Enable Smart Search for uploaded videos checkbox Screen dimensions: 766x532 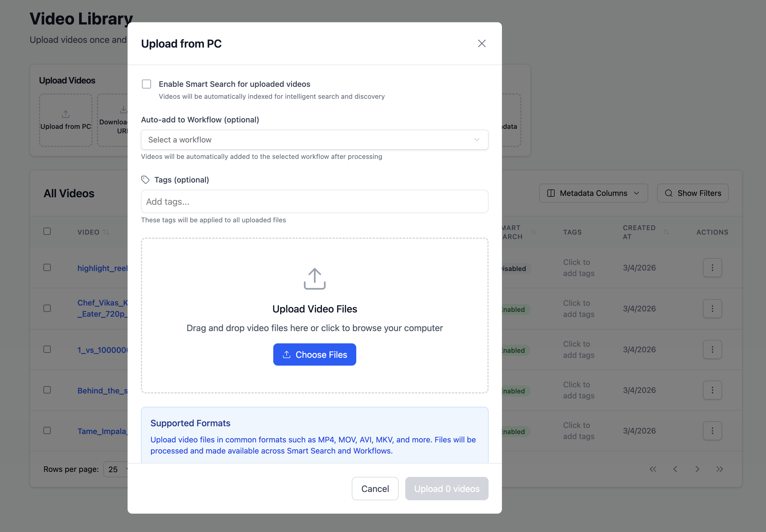147,84
